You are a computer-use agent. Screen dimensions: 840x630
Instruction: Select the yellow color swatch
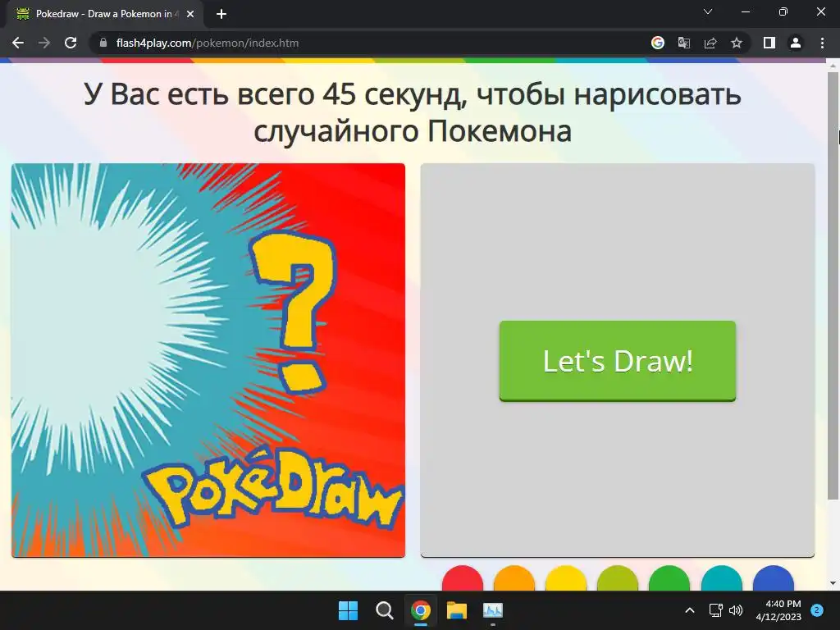(566, 578)
